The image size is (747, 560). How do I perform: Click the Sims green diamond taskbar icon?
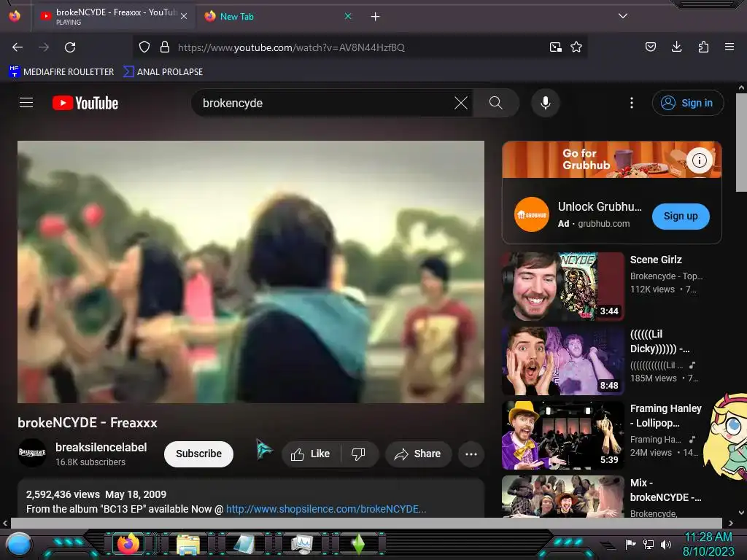(358, 544)
